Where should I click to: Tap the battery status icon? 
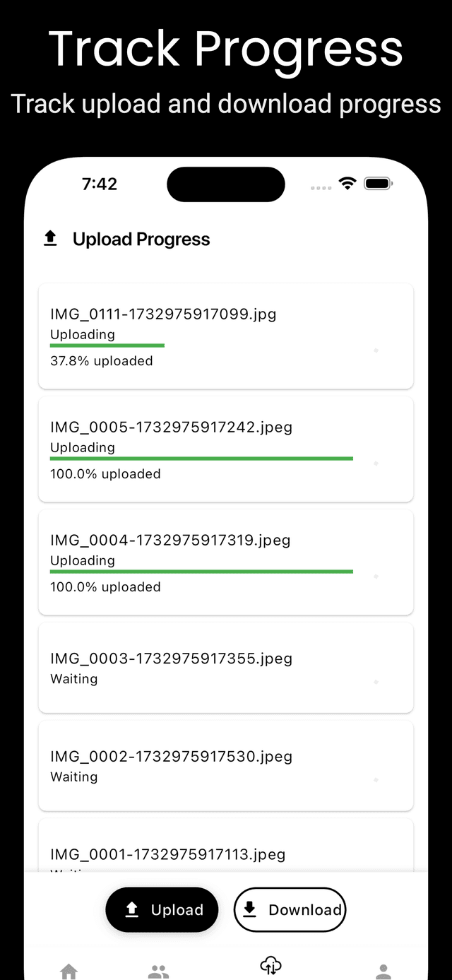[x=378, y=184]
